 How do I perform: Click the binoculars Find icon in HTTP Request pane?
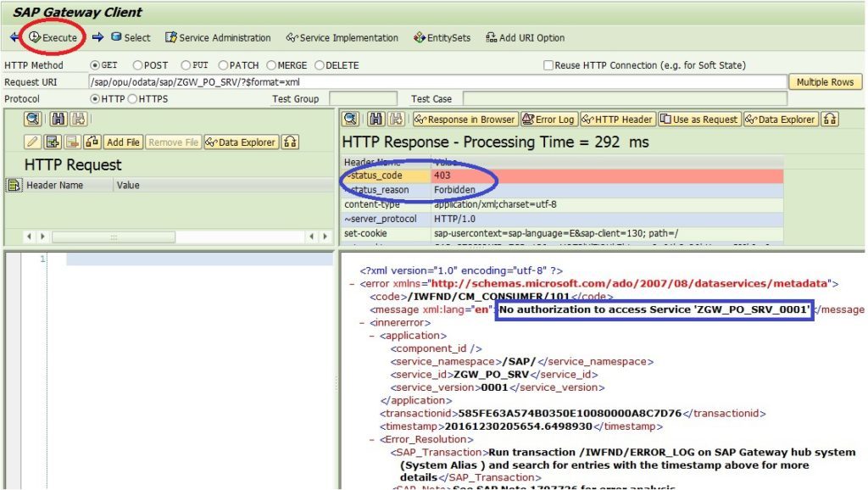coord(58,119)
